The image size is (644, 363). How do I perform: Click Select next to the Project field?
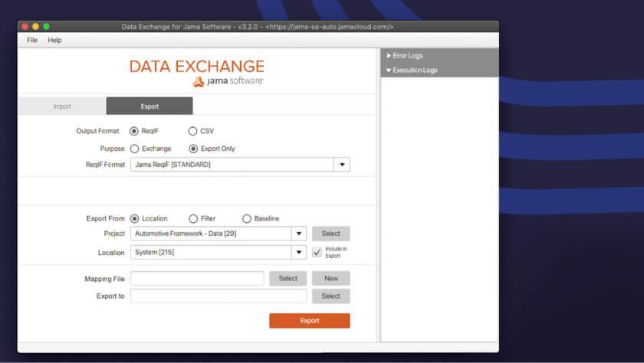click(330, 234)
